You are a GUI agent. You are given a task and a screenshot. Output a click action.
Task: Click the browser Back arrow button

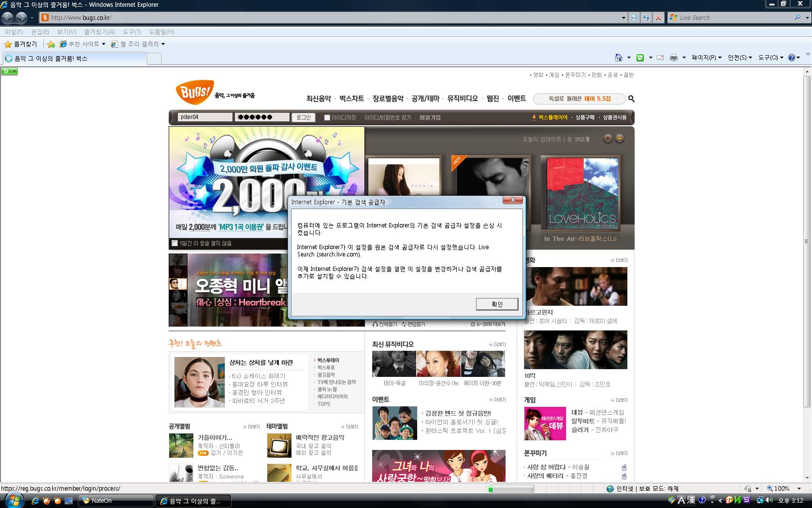[x=7, y=17]
